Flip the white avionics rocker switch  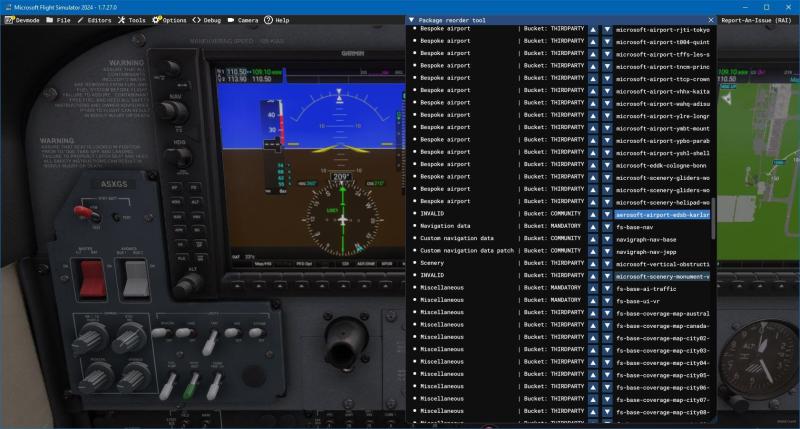(x=136, y=279)
